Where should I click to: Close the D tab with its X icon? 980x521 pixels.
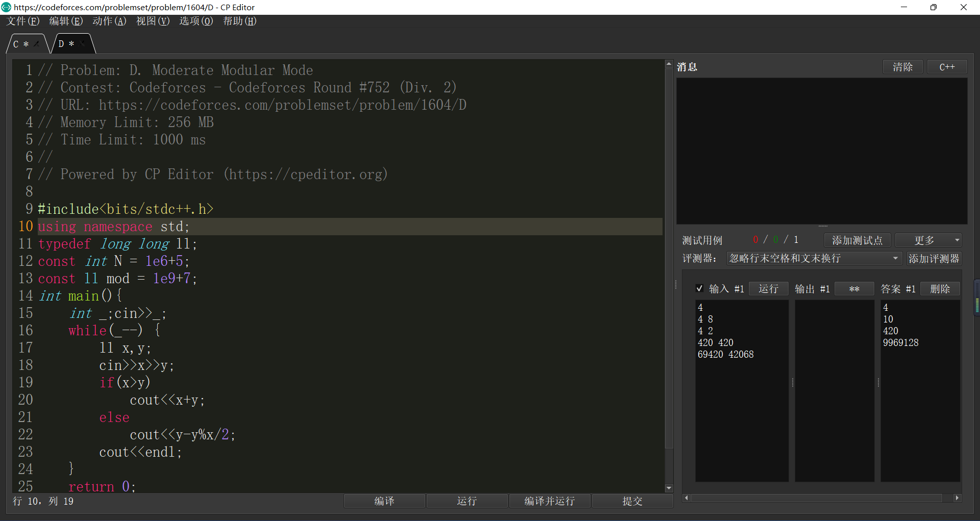[x=83, y=44]
